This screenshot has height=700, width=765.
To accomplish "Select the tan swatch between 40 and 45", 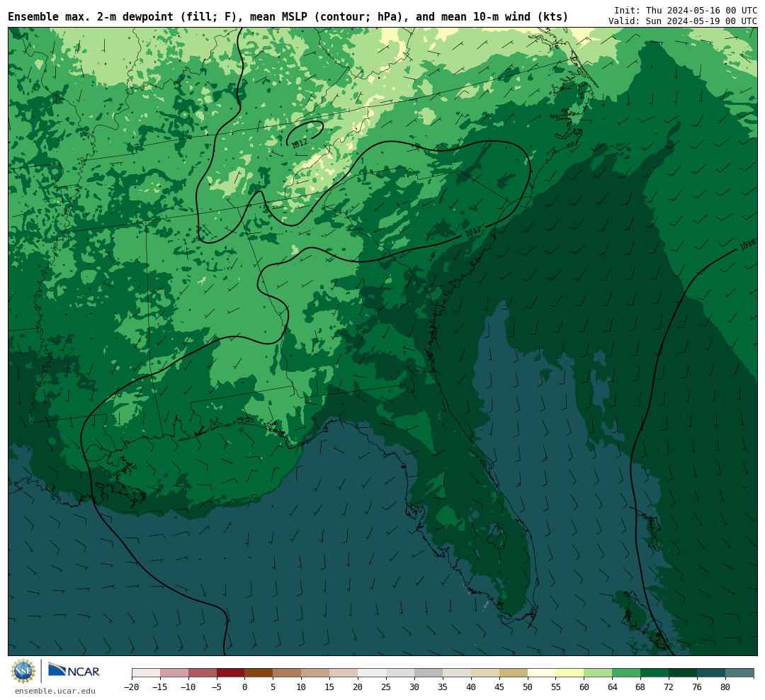I will tap(485, 672).
